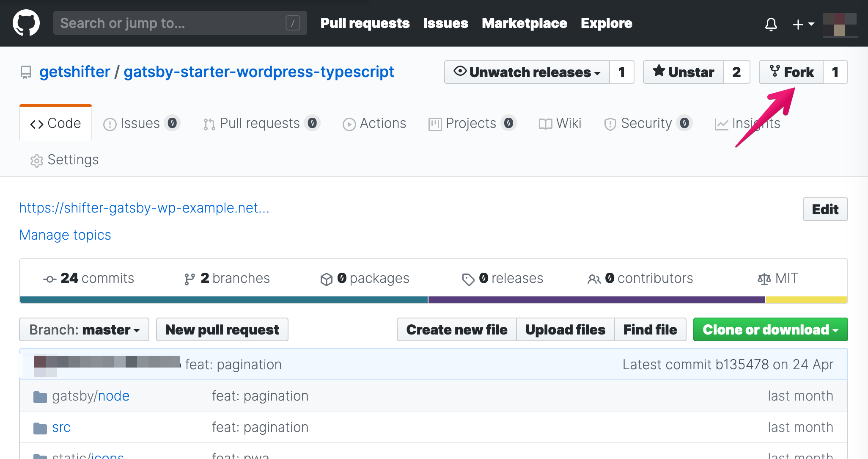Switch to the repository Issues tab
868x459 pixels.
pos(142,123)
